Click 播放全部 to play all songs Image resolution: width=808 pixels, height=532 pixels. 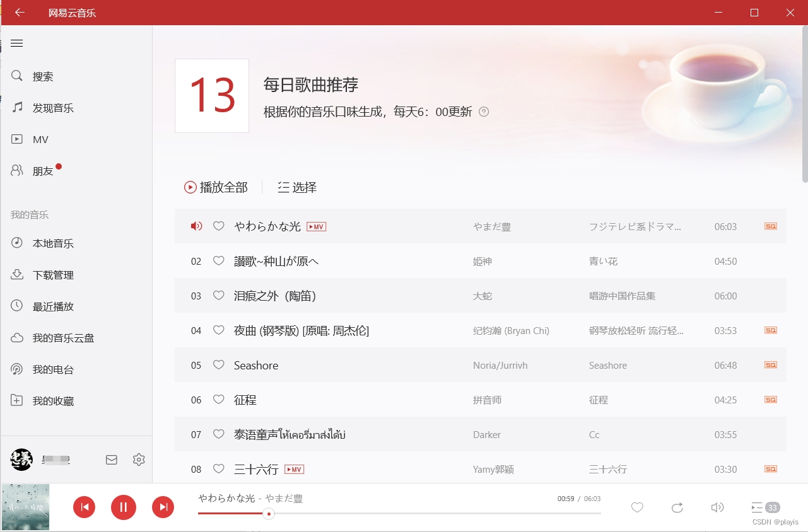point(216,187)
